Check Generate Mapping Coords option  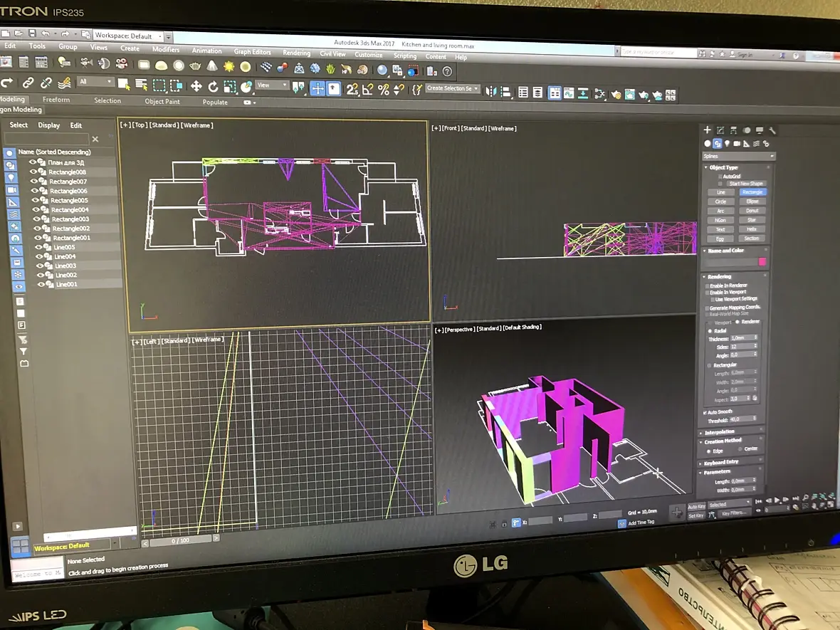[707, 308]
